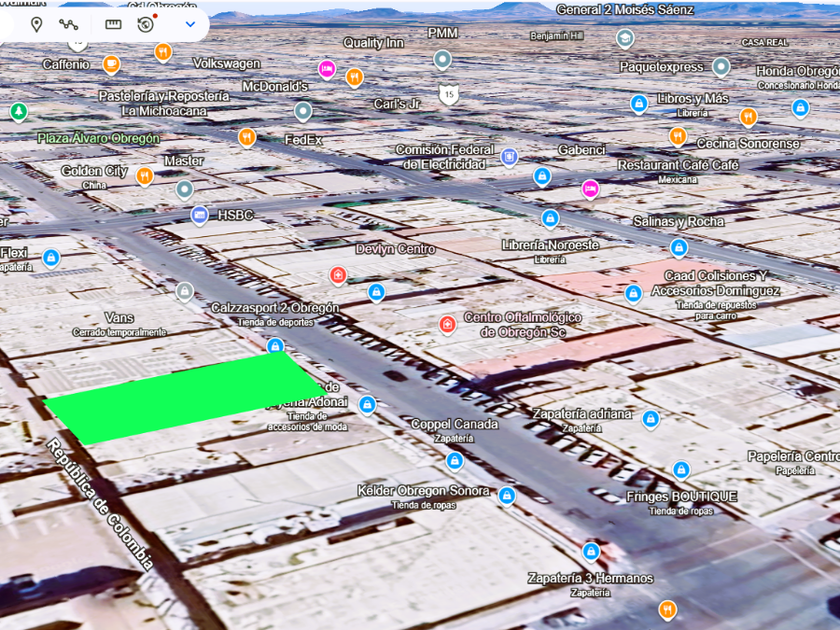The height and width of the screenshot is (630, 840).
Task: Expand the toolbar chevron dropdown
Action: [190, 24]
